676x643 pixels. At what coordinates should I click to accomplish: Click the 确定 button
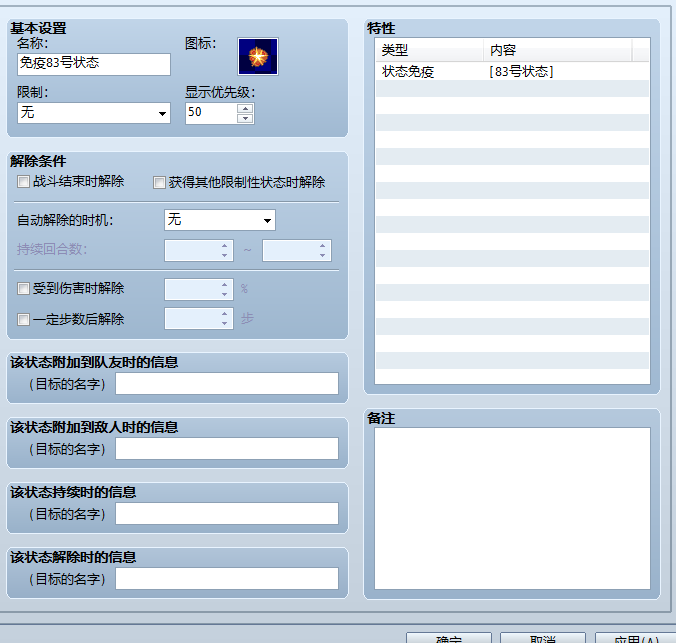point(449,638)
